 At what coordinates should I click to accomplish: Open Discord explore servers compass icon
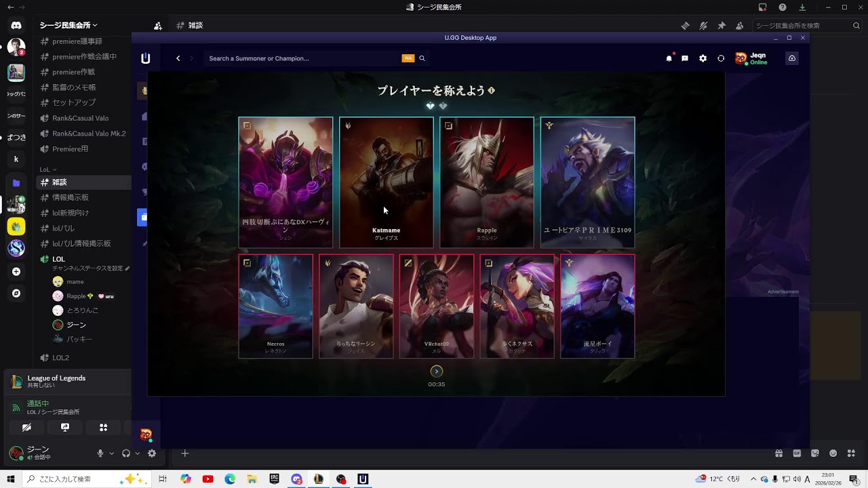tap(16, 293)
